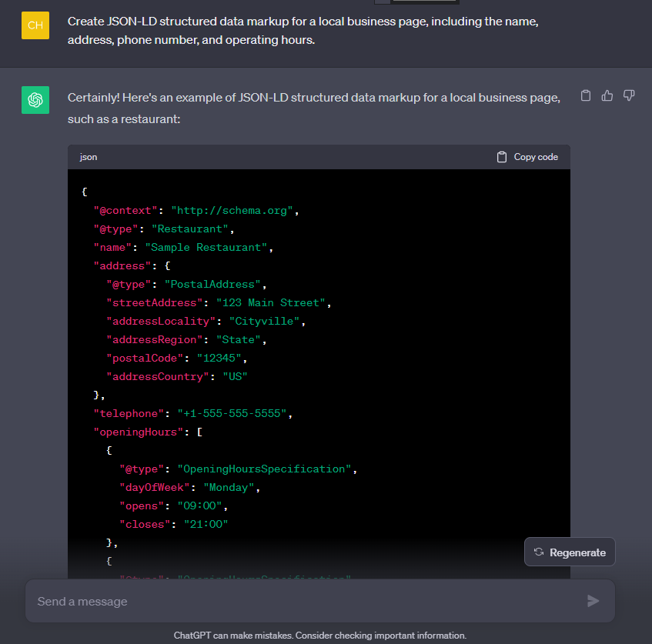Click the "addressLocality" key

[x=161, y=321]
